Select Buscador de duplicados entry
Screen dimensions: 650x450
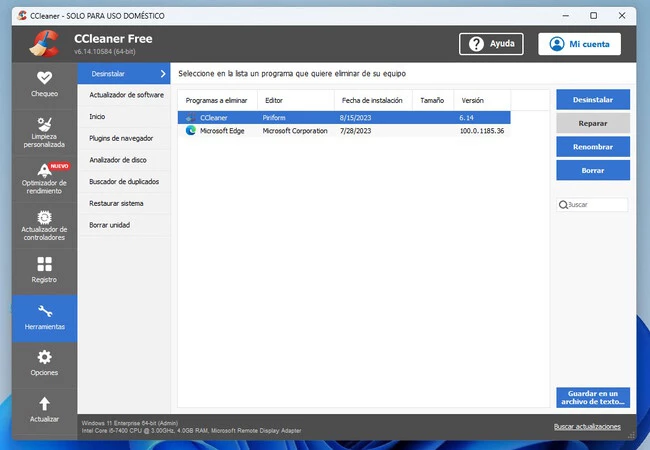[124, 182]
